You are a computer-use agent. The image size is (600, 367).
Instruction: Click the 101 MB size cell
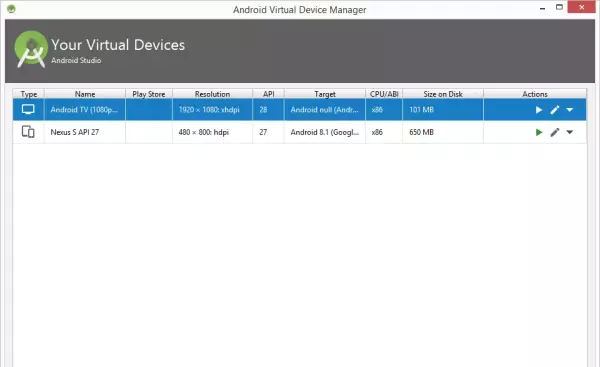point(443,110)
